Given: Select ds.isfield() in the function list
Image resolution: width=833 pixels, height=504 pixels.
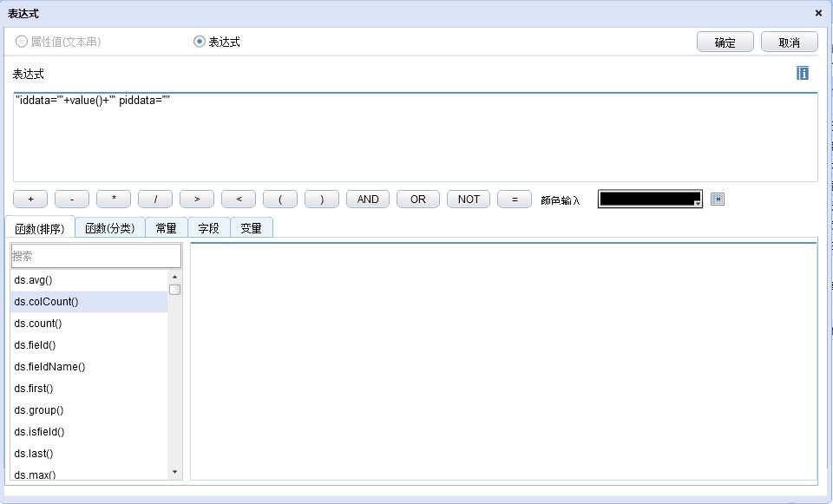Looking at the screenshot, I should click(x=89, y=432).
